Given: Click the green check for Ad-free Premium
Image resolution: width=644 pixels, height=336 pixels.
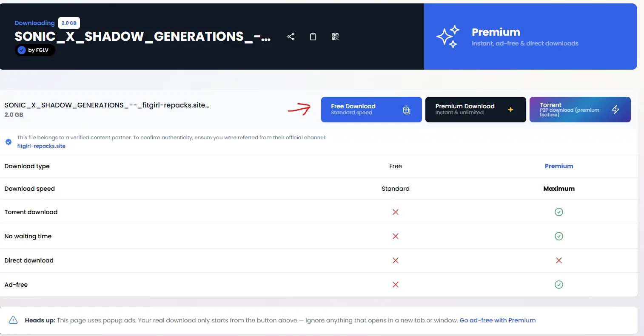Looking at the screenshot, I should tap(559, 285).
